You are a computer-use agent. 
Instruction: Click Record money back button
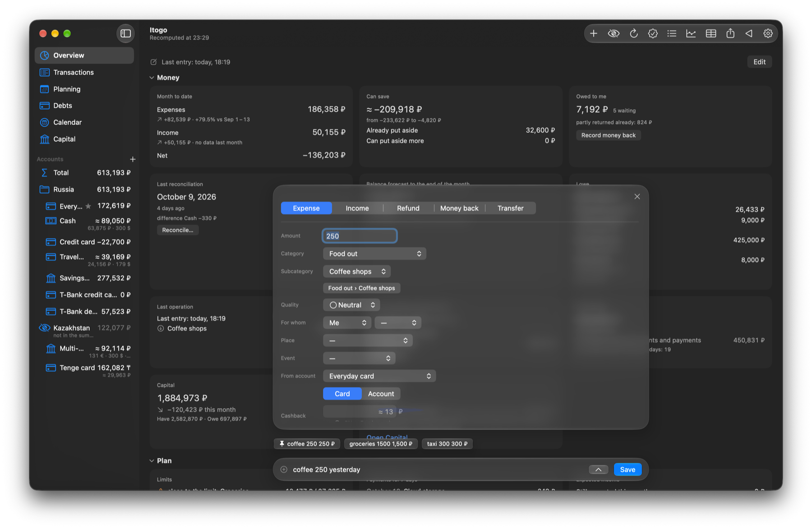point(609,135)
